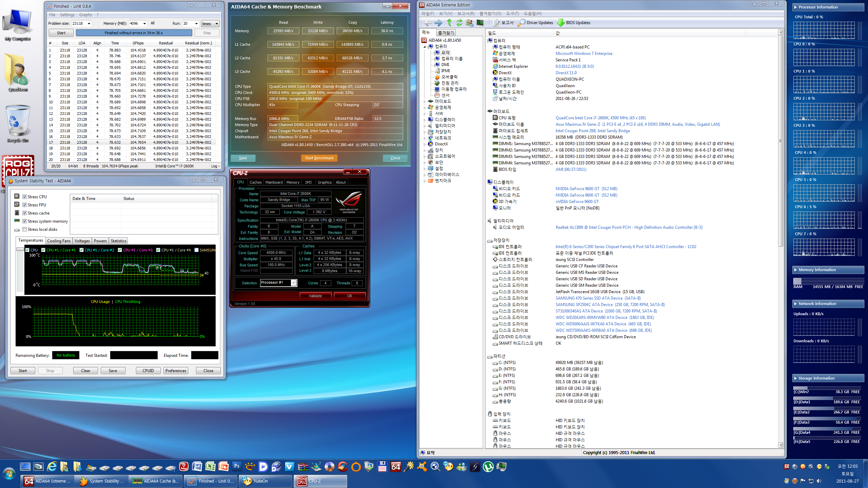Click CPUID button in System Stability Test

click(148, 370)
